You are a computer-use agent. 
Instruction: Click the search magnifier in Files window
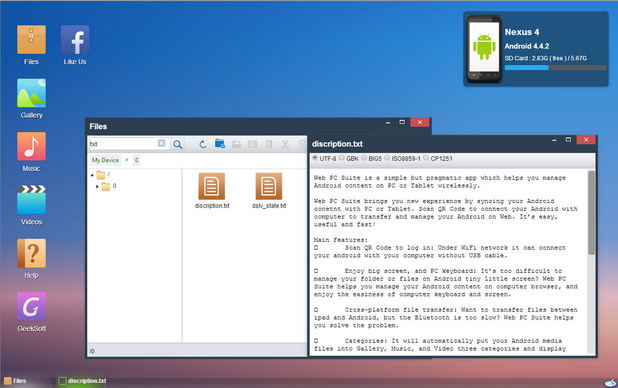(177, 144)
